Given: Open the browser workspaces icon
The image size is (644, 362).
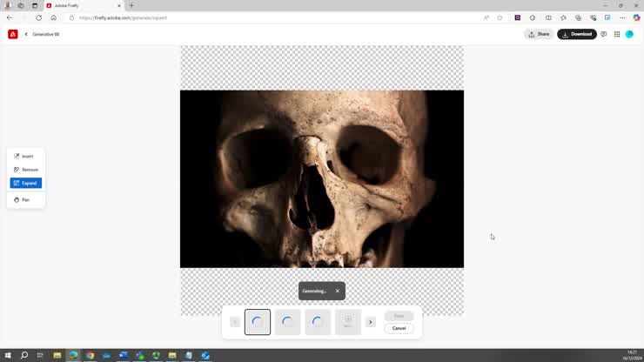Looking at the screenshot, I should 21,6.
